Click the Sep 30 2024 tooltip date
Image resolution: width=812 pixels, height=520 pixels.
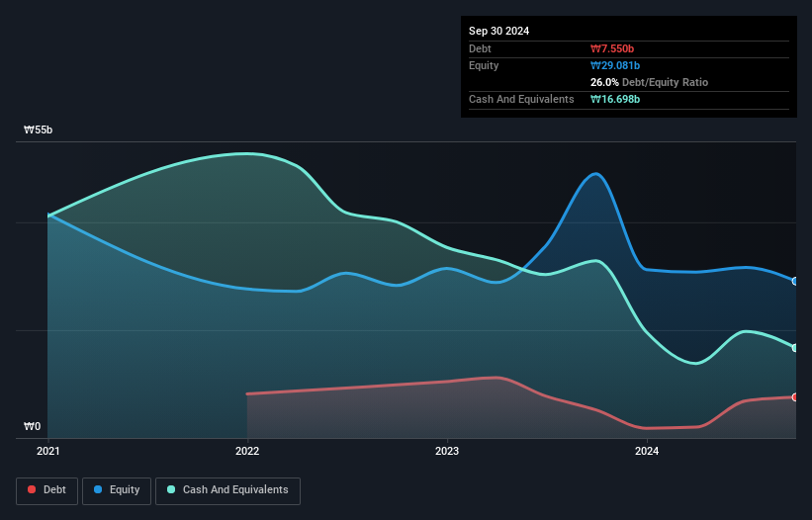[x=498, y=31]
